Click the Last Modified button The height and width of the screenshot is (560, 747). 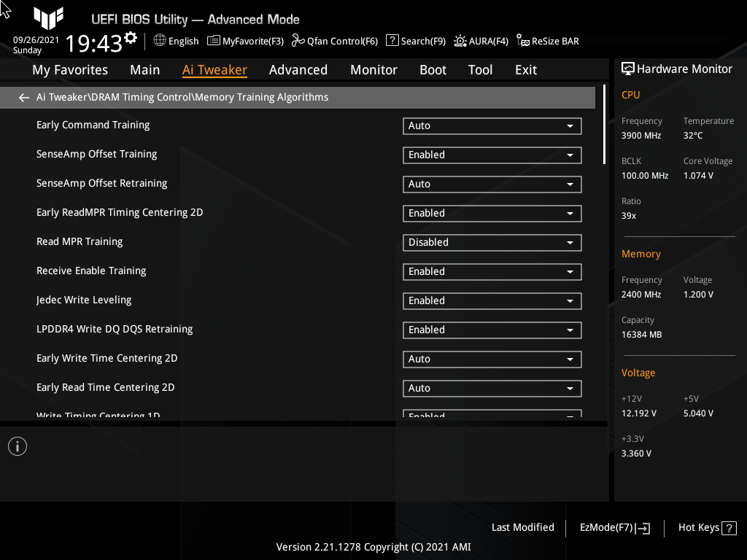pos(522,527)
